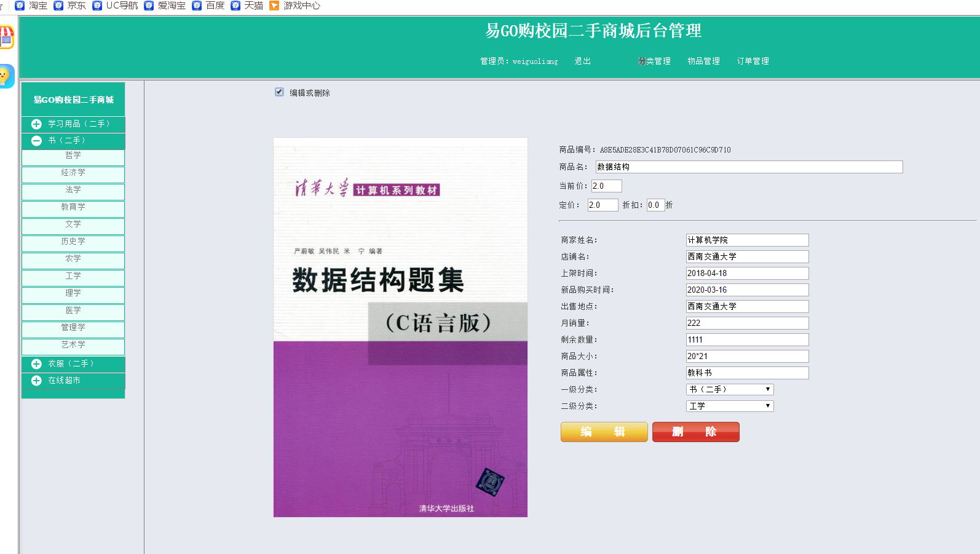Open the 二级分类 dropdown showing 工学
The height and width of the screenshot is (554, 980).
pyautogui.click(x=729, y=406)
